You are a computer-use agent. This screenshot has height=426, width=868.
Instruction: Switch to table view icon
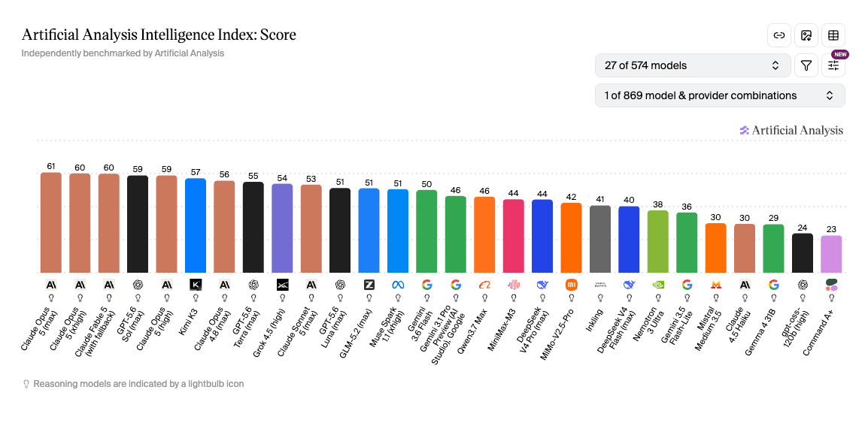click(833, 35)
